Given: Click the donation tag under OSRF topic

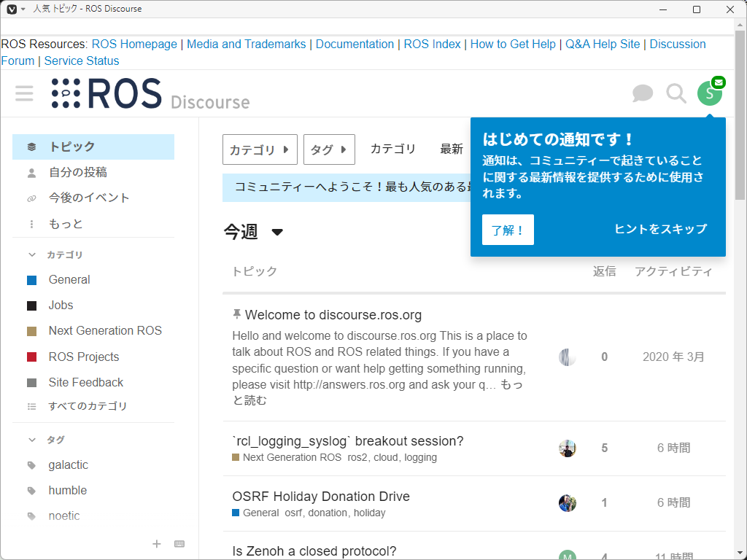Looking at the screenshot, I should [x=328, y=513].
